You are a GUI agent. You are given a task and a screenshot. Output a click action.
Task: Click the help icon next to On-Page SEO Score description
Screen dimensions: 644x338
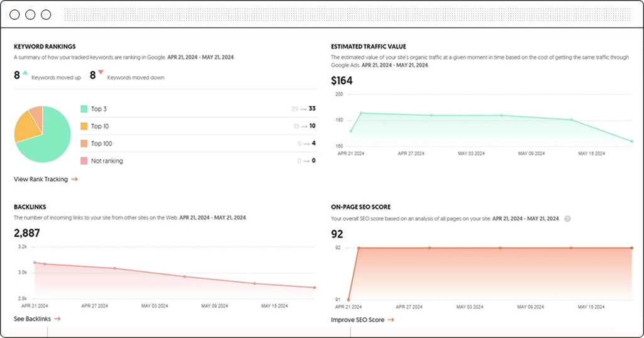[x=568, y=219]
